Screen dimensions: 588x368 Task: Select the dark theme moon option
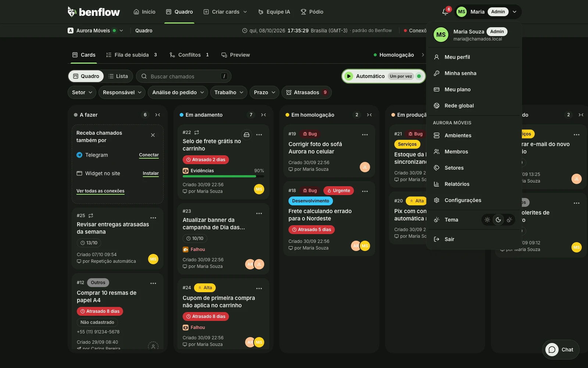pyautogui.click(x=498, y=220)
